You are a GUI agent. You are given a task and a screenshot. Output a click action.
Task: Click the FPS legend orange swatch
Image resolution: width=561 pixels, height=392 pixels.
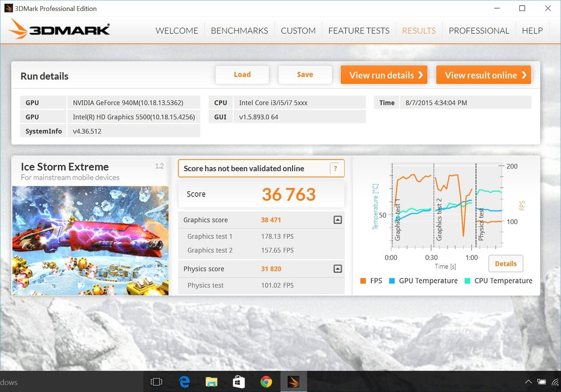pos(363,281)
